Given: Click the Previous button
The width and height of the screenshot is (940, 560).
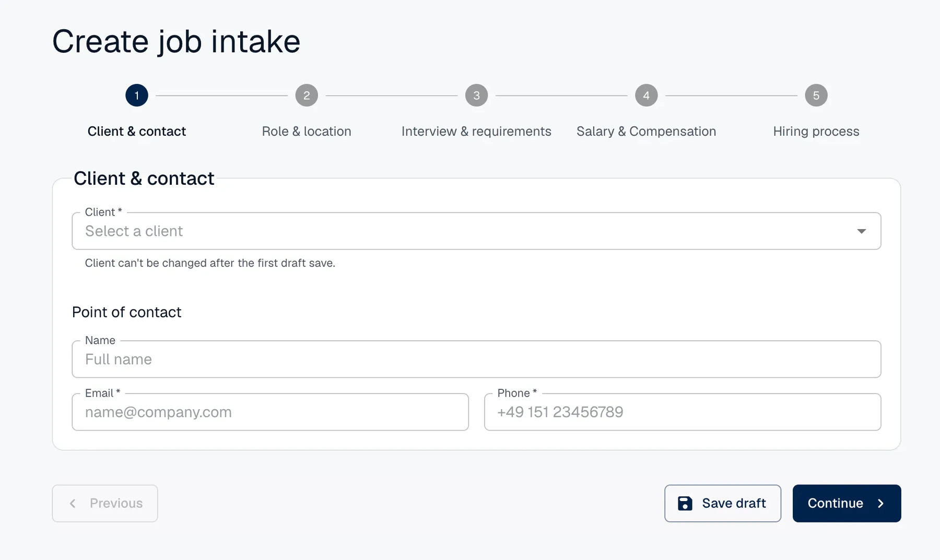Looking at the screenshot, I should (x=105, y=503).
